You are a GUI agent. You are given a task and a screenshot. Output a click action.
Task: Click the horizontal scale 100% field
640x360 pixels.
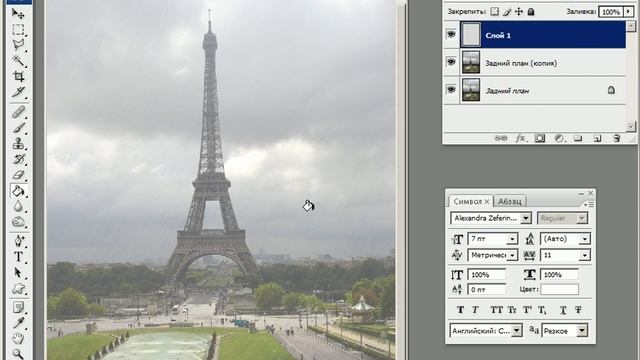559,275
